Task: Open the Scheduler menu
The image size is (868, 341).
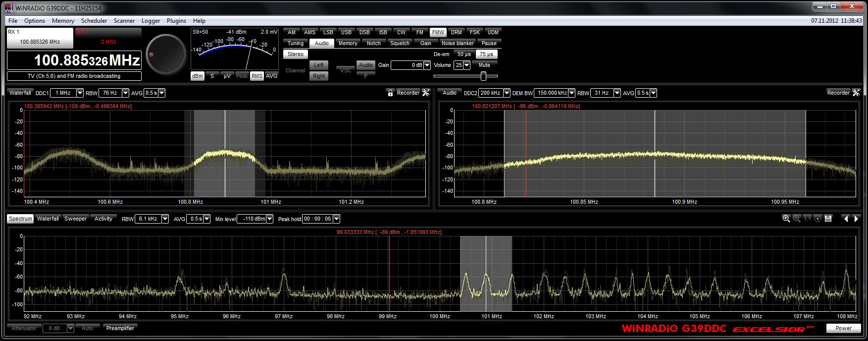Action: pos(94,21)
